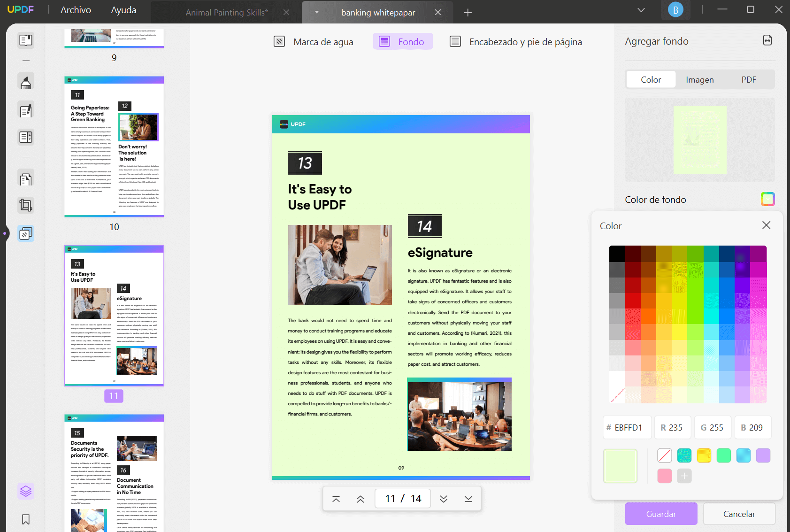Open the Archivo menu
This screenshot has width=790, height=532.
[x=75, y=9]
